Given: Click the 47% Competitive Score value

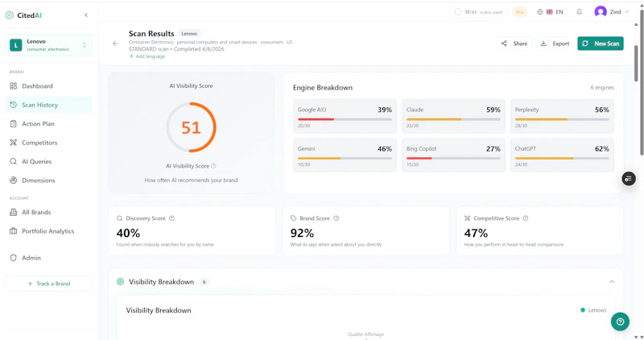Looking at the screenshot, I should (x=476, y=233).
